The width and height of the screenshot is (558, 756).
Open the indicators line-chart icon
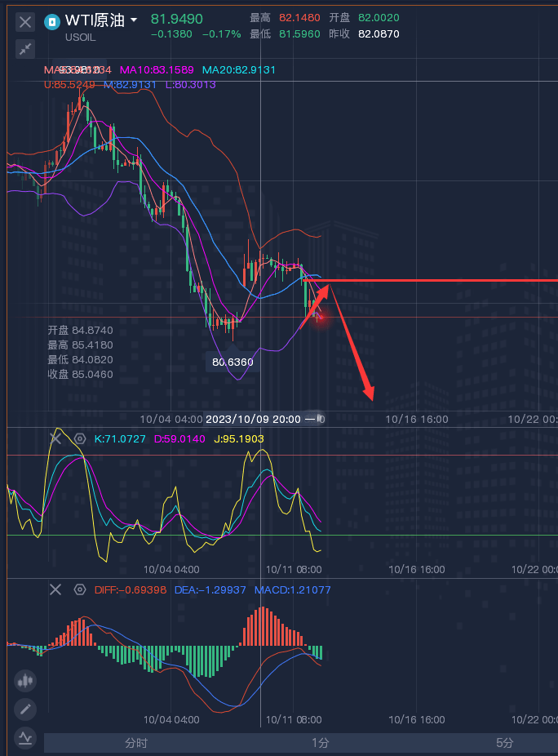pos(25,737)
